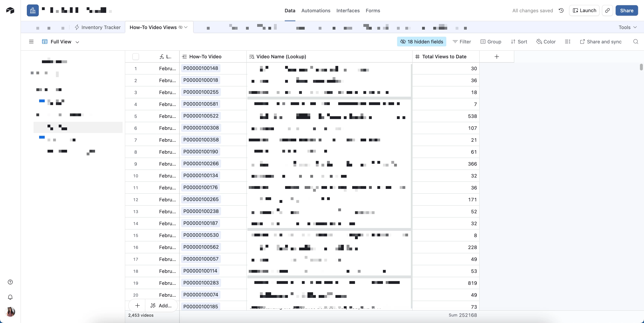Toggle the views sidebar hamburger icon

pos(31,42)
